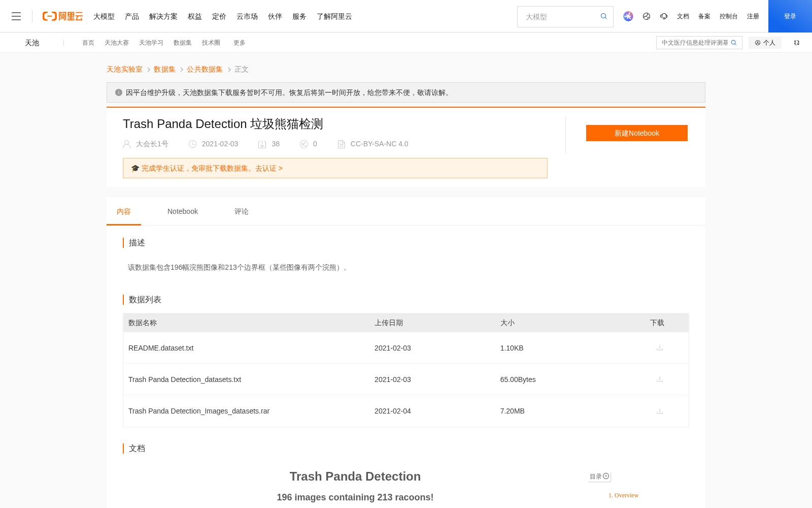This screenshot has width=812, height=508.
Task: Click the README.dataset.txt file name
Action: 161,348
